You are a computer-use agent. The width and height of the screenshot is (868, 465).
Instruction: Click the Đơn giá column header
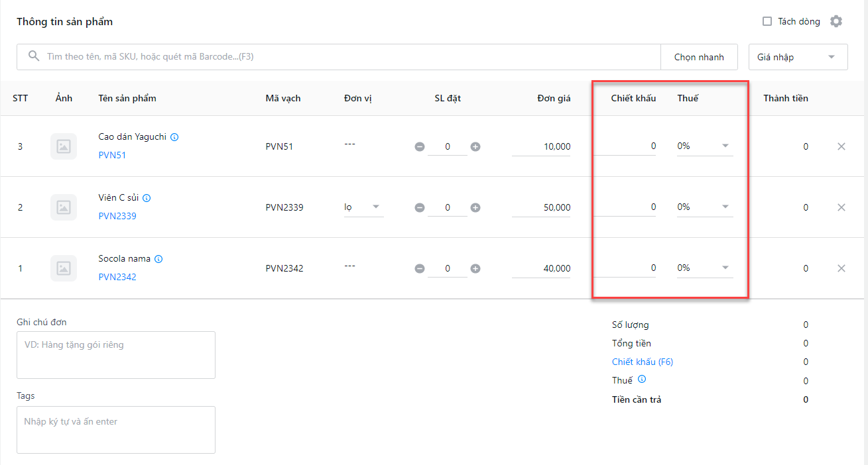tap(554, 98)
